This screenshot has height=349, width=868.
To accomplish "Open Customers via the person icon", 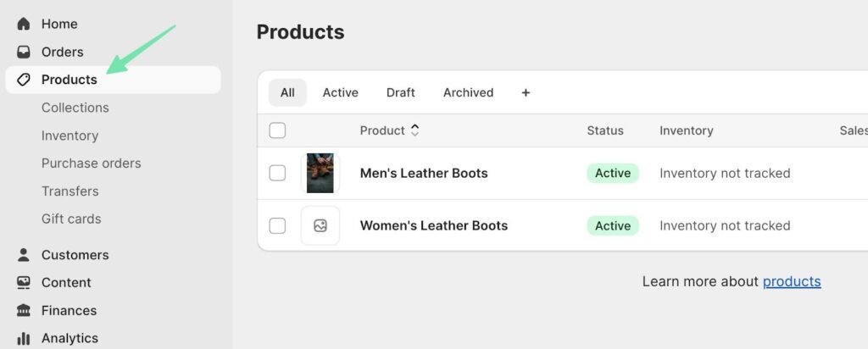I will [x=24, y=255].
